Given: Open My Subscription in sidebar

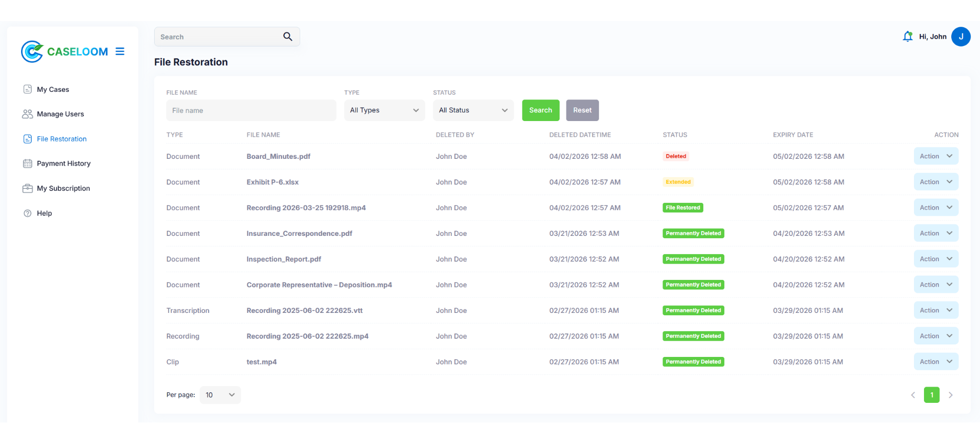Looking at the screenshot, I should point(63,189).
